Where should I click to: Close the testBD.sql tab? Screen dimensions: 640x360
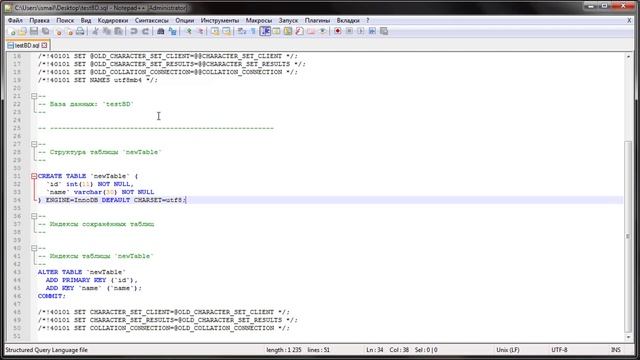44,45
